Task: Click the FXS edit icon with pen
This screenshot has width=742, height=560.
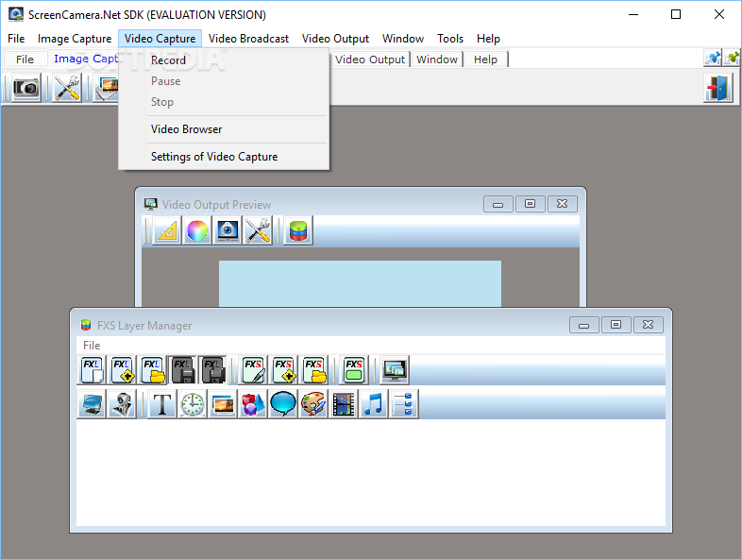Action: [253, 370]
